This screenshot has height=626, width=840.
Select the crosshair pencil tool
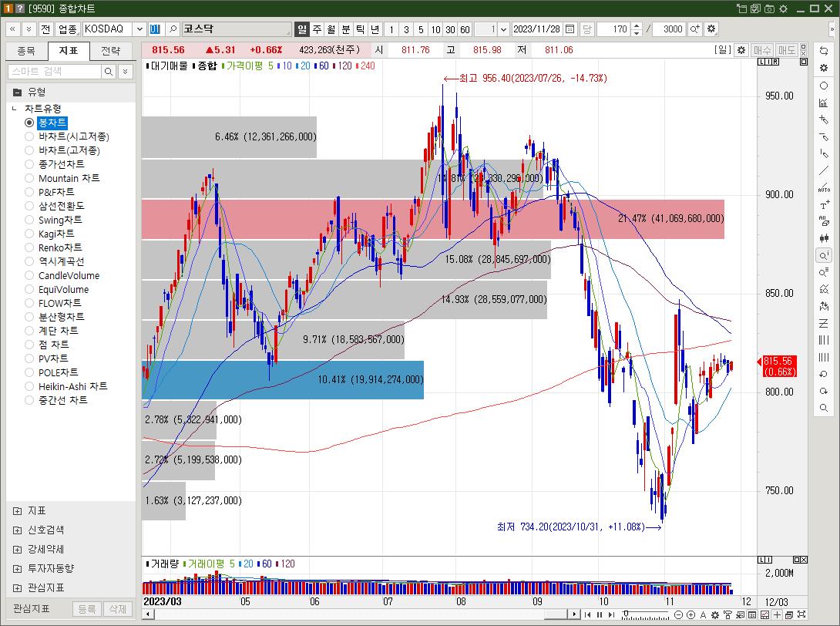[823, 119]
